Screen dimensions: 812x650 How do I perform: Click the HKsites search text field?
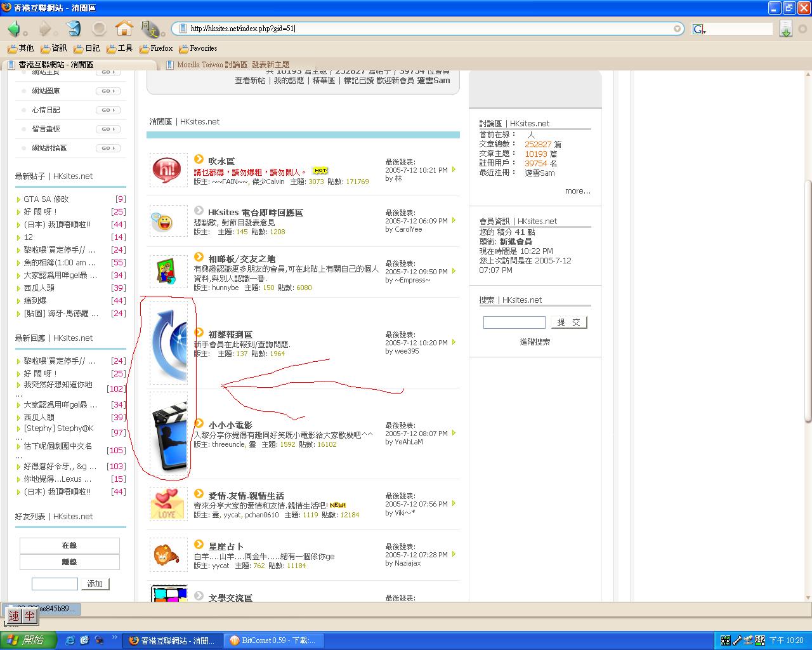(x=514, y=322)
